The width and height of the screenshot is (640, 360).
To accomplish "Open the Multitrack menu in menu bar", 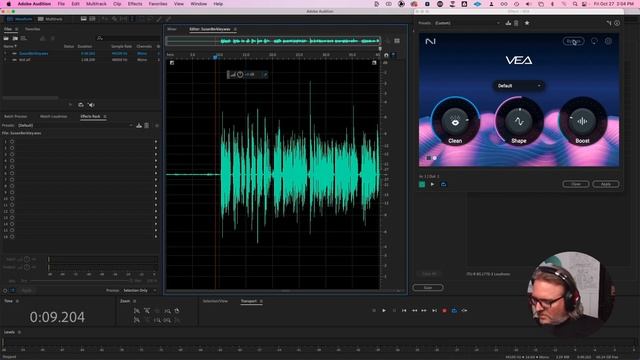I will (96, 4).
